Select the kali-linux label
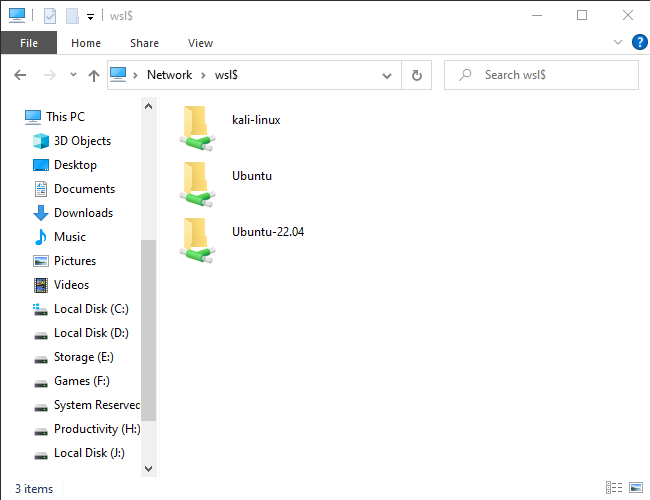 coord(256,120)
